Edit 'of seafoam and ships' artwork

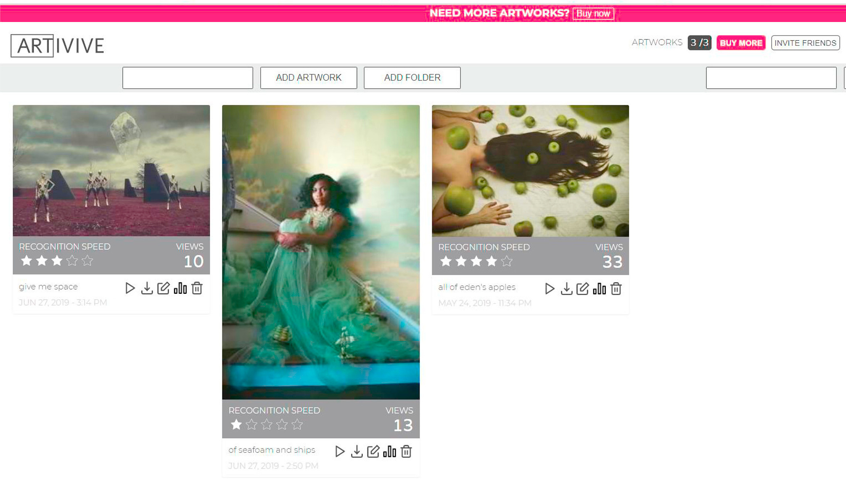[373, 451]
